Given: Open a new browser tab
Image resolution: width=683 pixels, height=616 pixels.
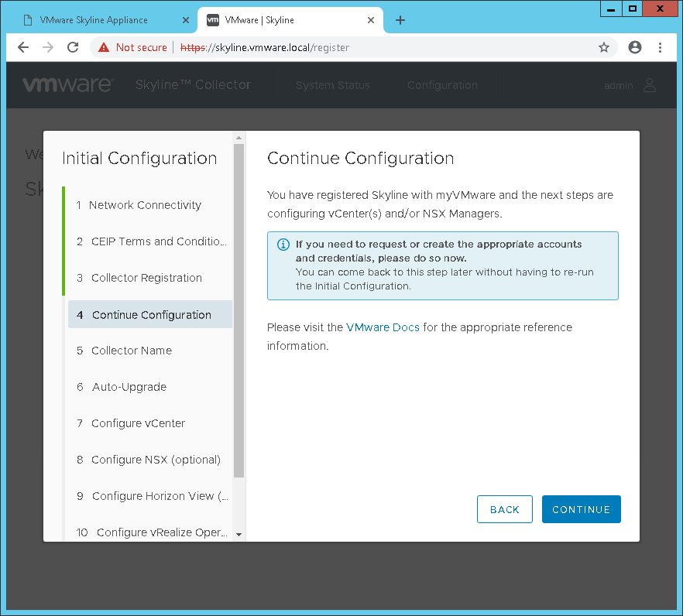Looking at the screenshot, I should tap(400, 20).
